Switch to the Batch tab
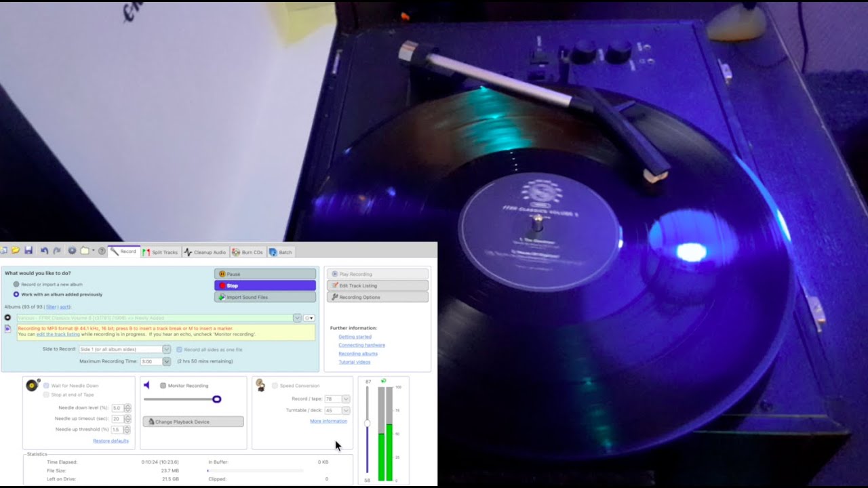The height and width of the screenshot is (488, 868). (x=281, y=252)
